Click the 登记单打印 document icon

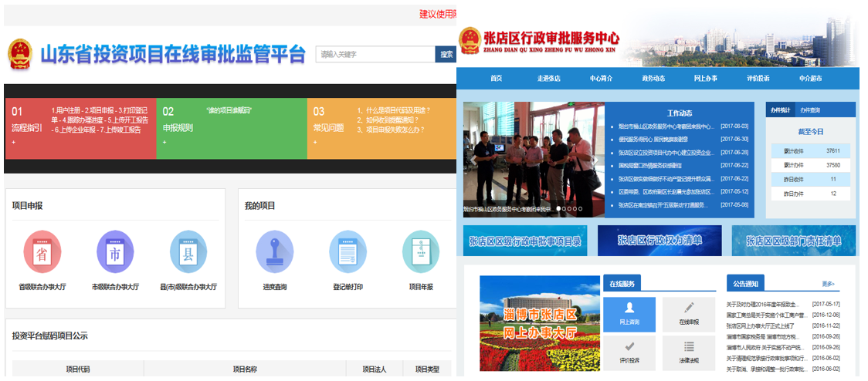tap(348, 252)
